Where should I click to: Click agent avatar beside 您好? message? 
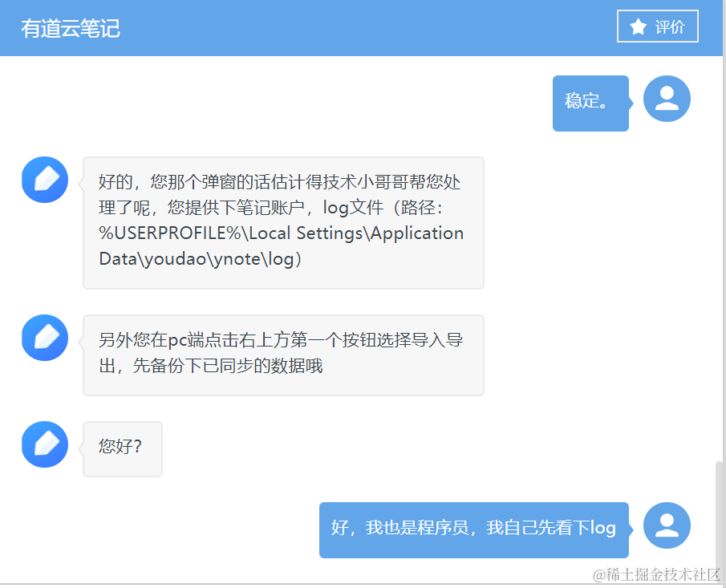pos(45,444)
